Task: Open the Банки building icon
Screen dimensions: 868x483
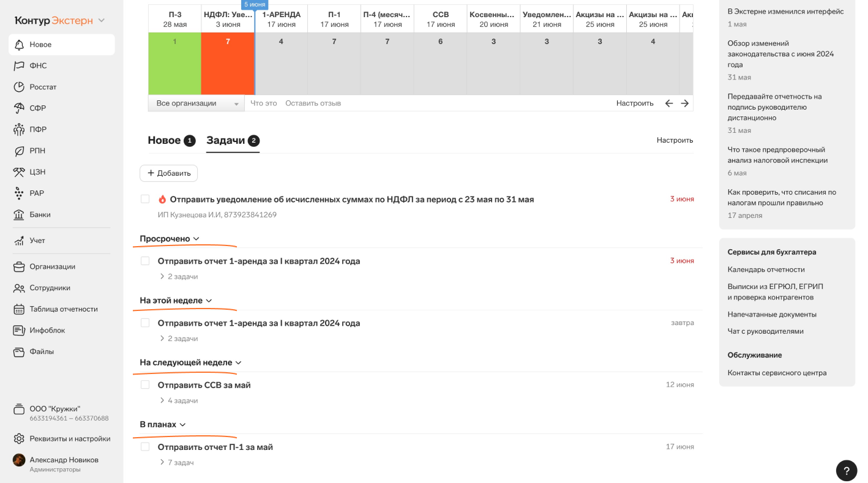Action: 19,215
